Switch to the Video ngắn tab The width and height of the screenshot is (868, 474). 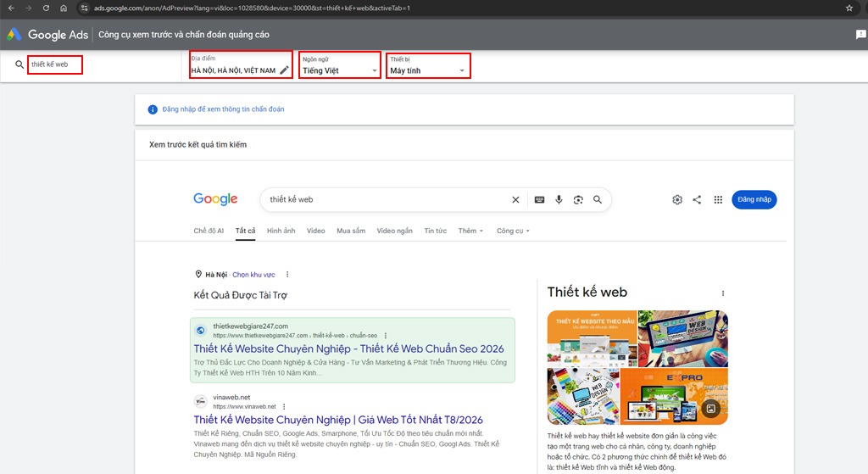tap(395, 231)
